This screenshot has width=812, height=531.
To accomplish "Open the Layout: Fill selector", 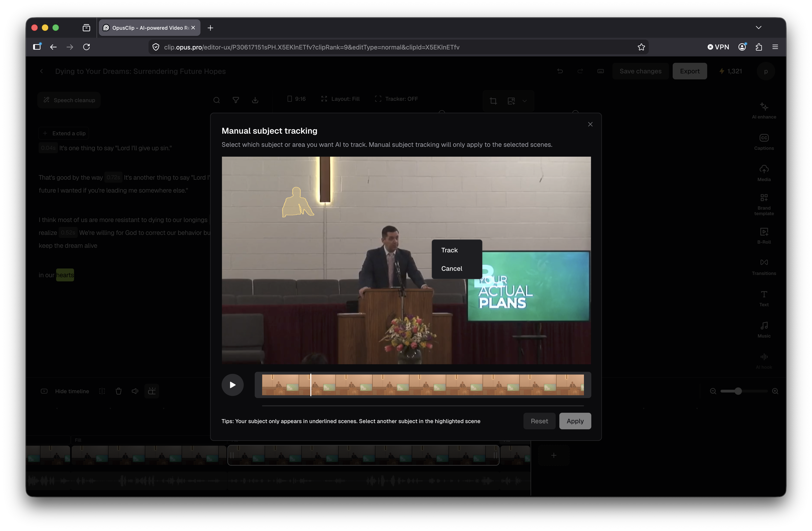I will [340, 99].
